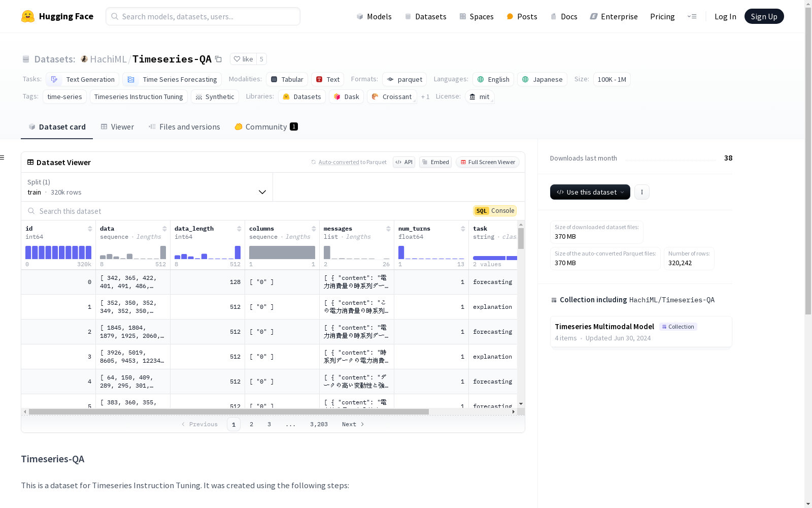The image size is (812, 508).
Task: Like the Timeseries-QA dataset
Action: point(243,59)
